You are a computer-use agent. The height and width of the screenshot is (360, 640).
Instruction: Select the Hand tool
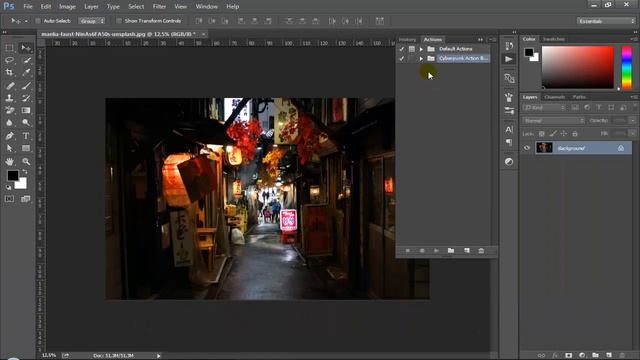point(9,162)
